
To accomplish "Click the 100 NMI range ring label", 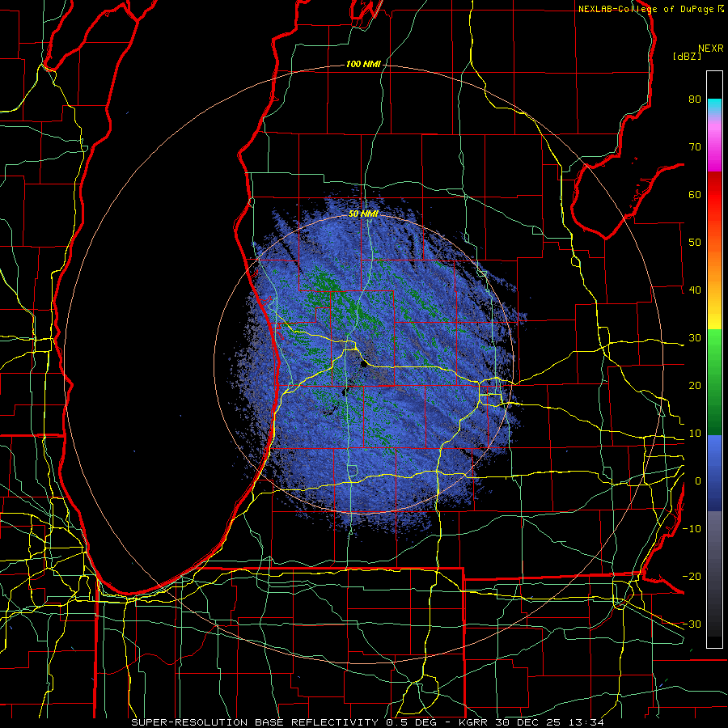I will tap(363, 64).
